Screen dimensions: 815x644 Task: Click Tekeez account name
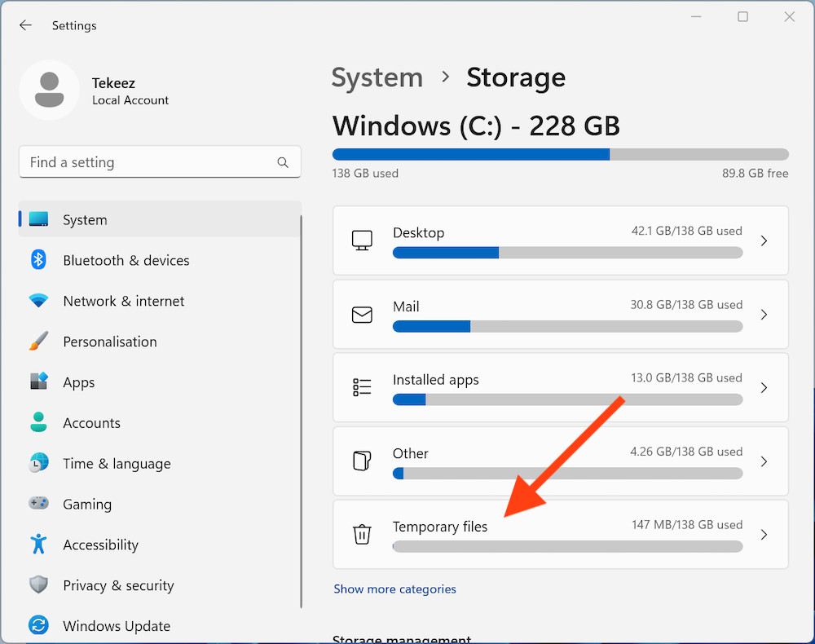(x=113, y=83)
